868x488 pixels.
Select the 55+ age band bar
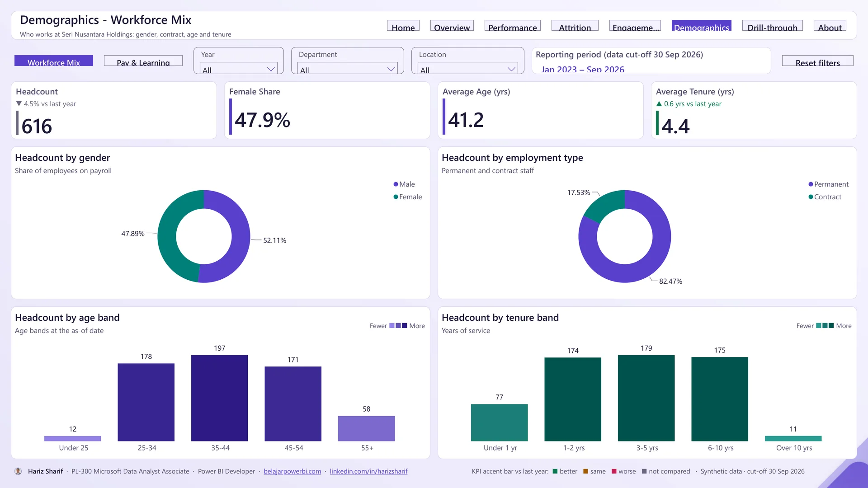367,428
